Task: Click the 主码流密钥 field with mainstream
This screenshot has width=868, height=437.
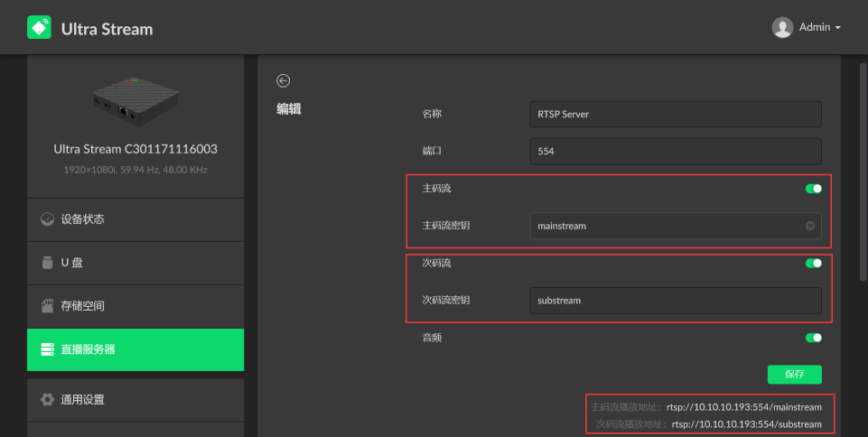Action: (676, 226)
